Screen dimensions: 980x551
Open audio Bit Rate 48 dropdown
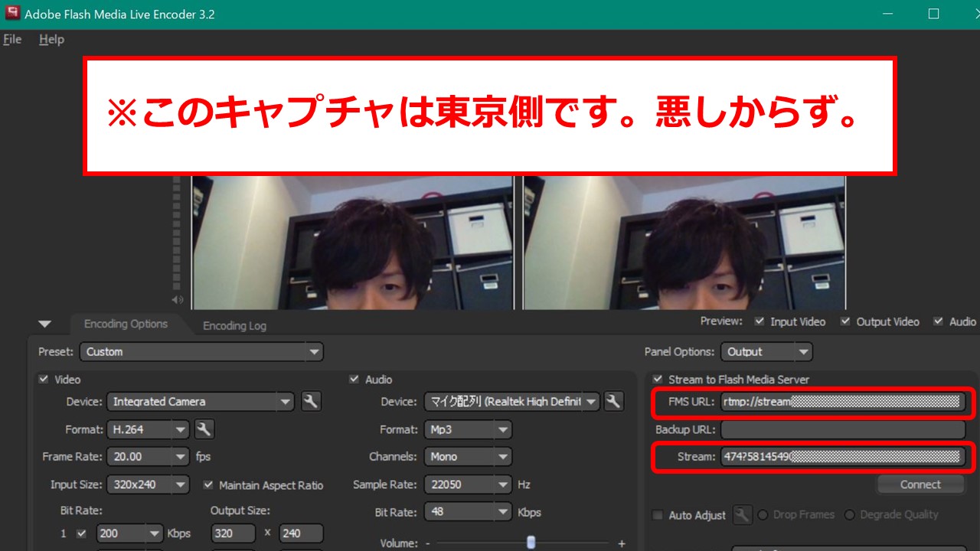point(468,512)
